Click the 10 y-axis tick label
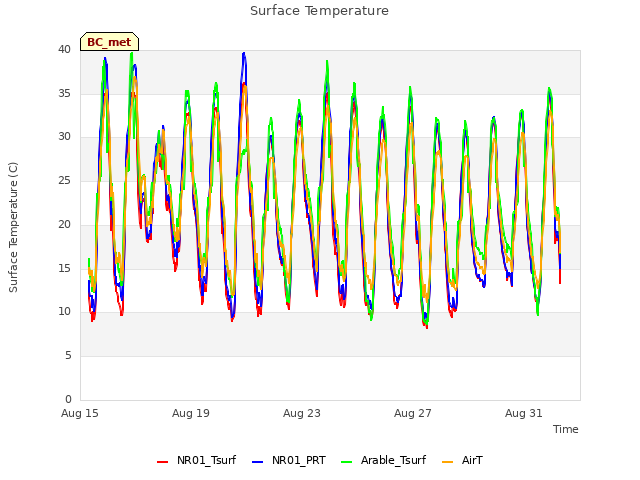Screen dimensions: 640x480 64,312
